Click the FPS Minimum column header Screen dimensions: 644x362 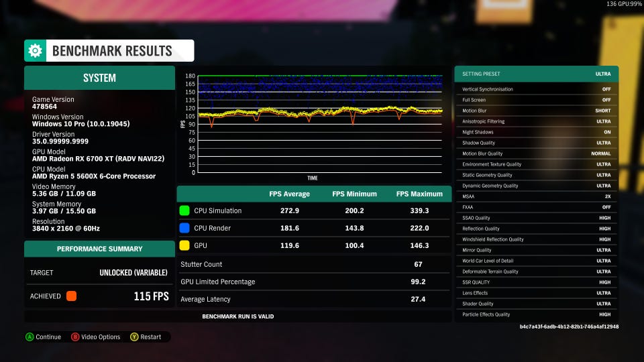click(x=354, y=194)
